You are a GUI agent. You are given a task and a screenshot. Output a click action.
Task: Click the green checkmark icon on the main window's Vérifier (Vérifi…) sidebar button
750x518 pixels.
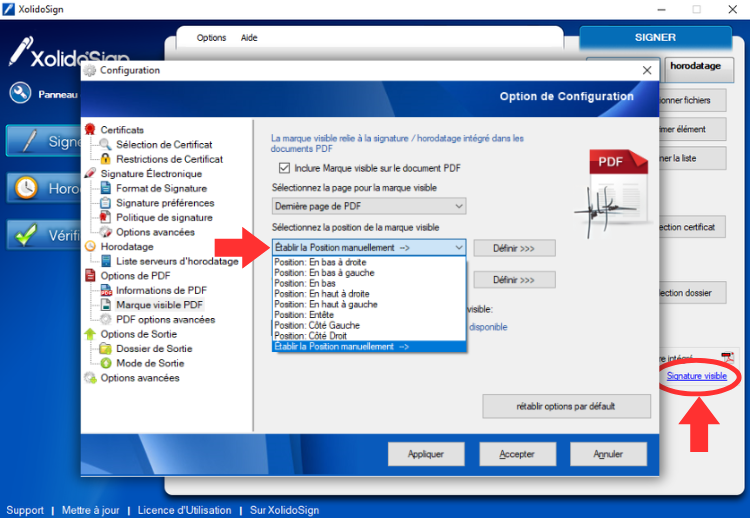pyautogui.click(x=25, y=234)
